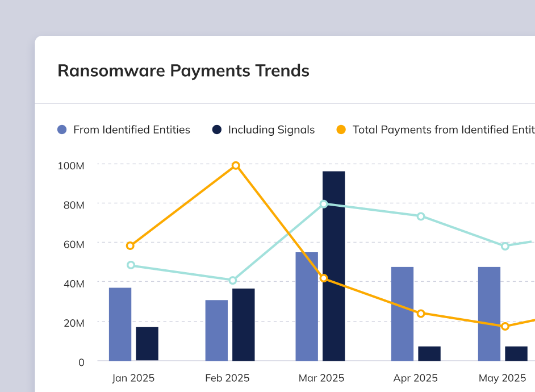The image size is (535, 392).
Task: Click the light blue From Identified Entities legend dot
Action: pyautogui.click(x=62, y=130)
